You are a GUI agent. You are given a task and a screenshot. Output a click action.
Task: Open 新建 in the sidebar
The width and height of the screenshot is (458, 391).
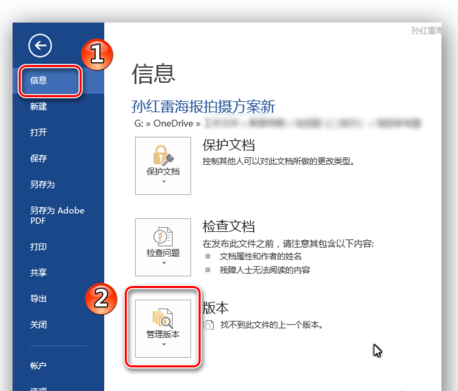click(x=38, y=106)
